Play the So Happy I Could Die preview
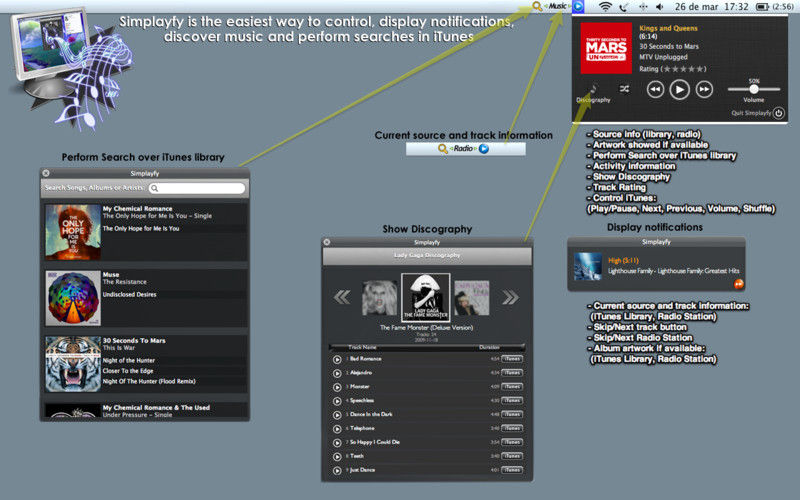The height and width of the screenshot is (500, 800). (337, 442)
